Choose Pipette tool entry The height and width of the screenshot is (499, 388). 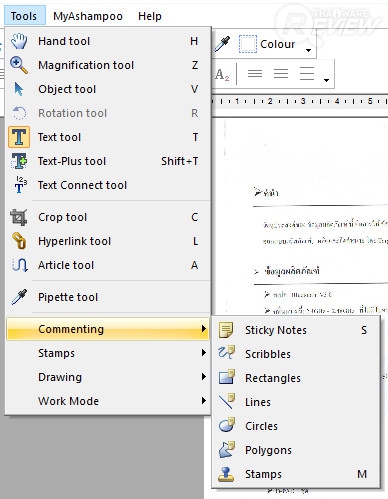108,297
